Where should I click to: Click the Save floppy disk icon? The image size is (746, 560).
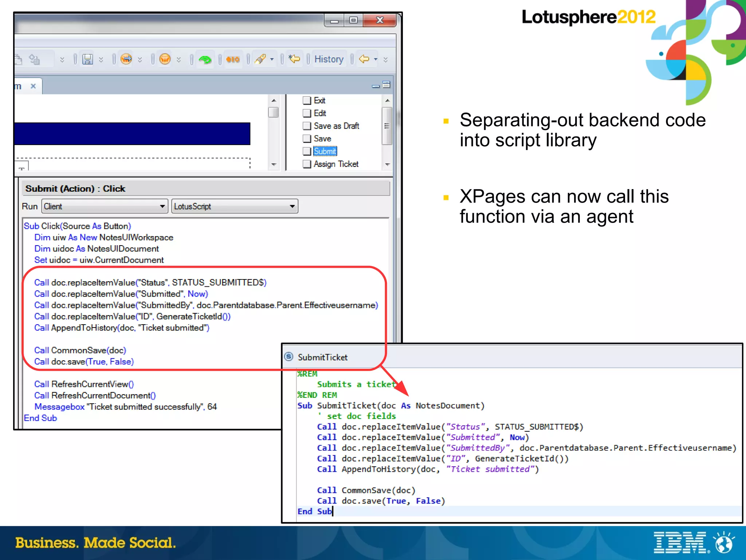tap(87, 59)
